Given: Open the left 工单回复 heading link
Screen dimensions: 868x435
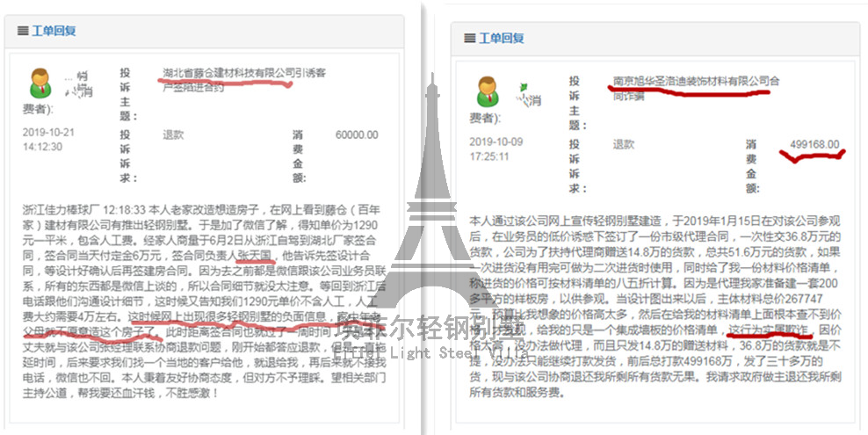Looking at the screenshot, I should [54, 31].
